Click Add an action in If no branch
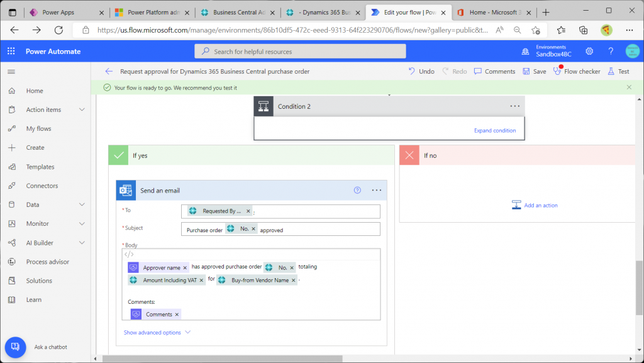This screenshot has height=363, width=644. click(535, 205)
